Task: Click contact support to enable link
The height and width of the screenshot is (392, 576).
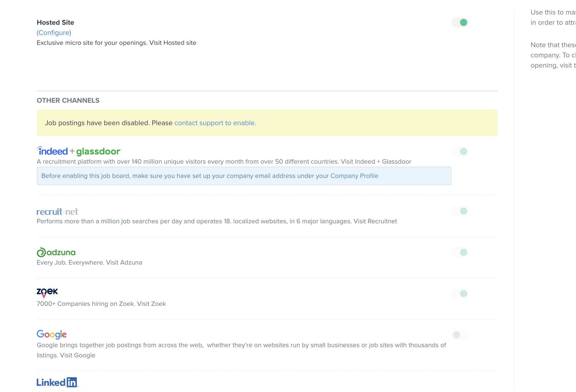Action: pyautogui.click(x=215, y=123)
